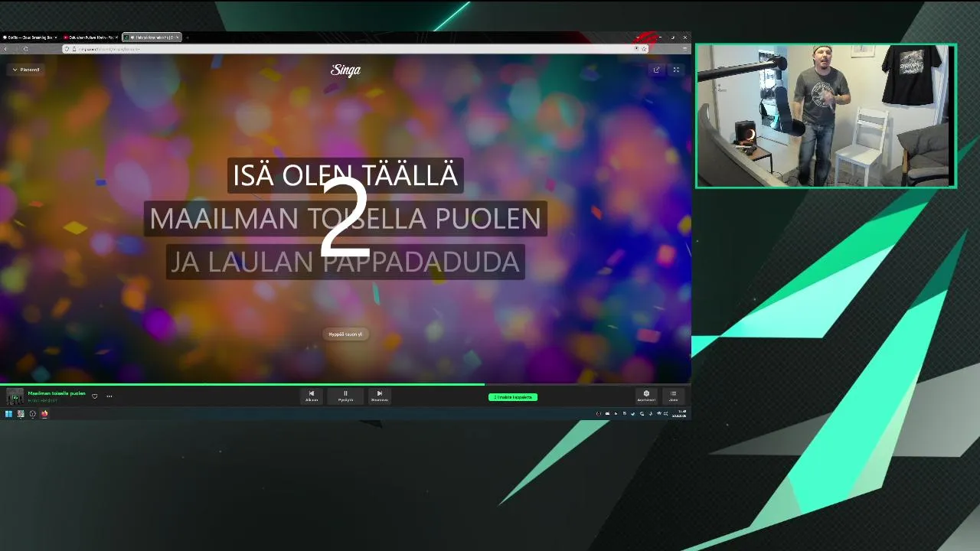The width and height of the screenshot is (980, 551).
Task: Open the Windows Start menu
Action: click(8, 414)
